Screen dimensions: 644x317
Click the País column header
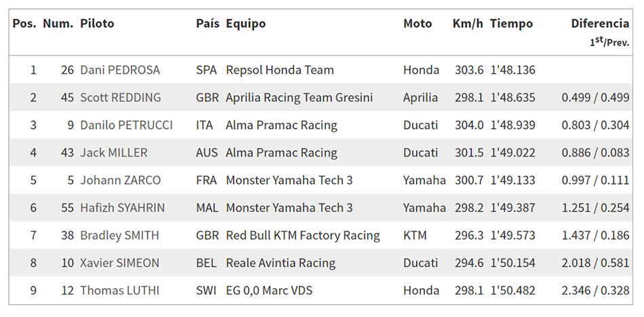coord(207,24)
